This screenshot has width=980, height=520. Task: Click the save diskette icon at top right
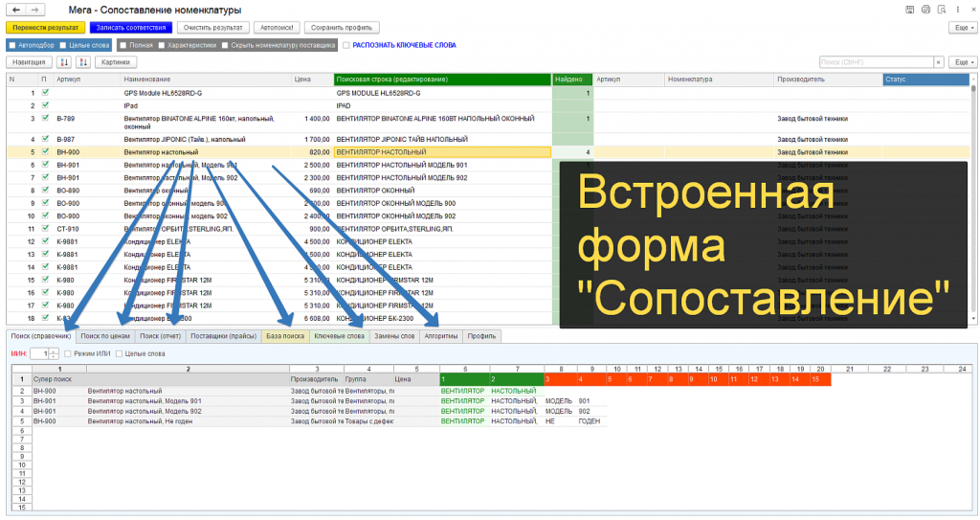click(909, 10)
